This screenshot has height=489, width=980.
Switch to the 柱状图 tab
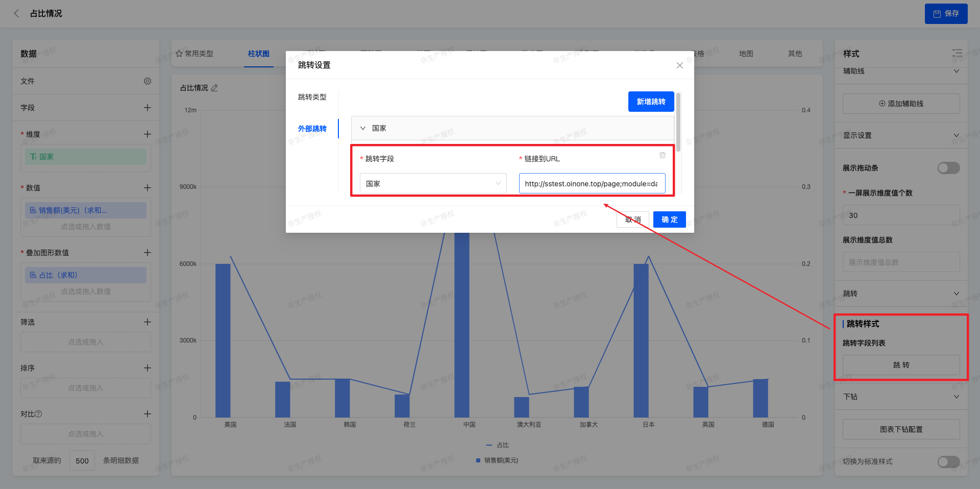(x=258, y=54)
